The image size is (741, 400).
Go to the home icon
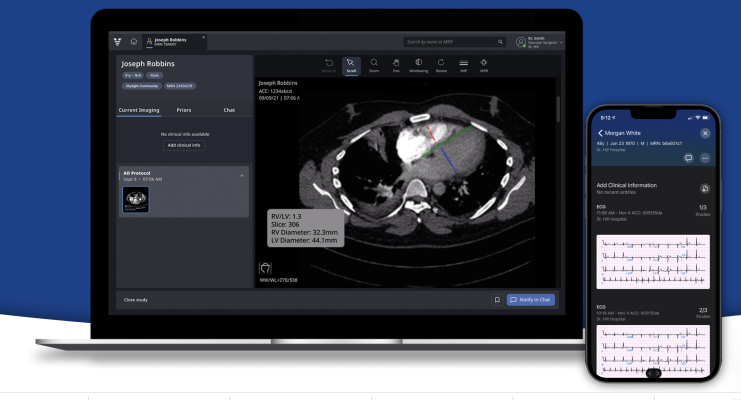[133, 42]
